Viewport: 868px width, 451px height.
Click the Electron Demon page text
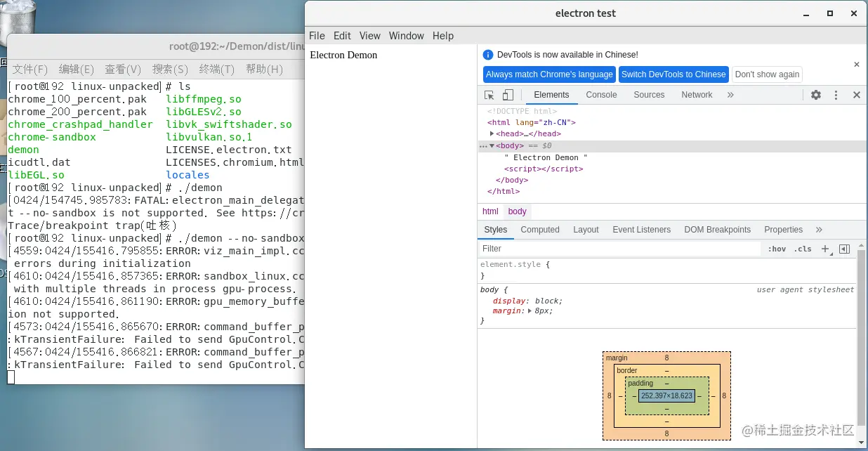343,55
